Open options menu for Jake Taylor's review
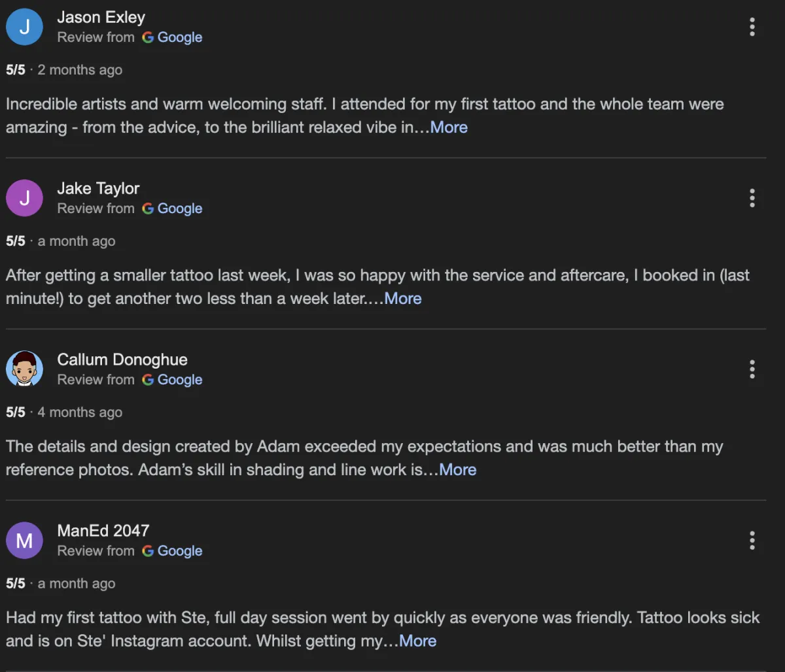Screen dimensions: 785x672 click(752, 198)
